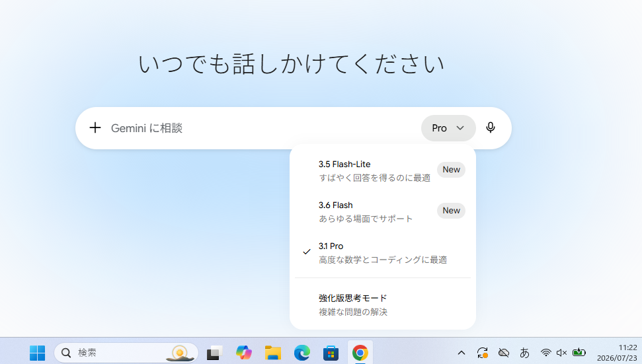This screenshot has height=364, width=642.
Task: Enable 強化版思考モード option
Action: [383, 305]
